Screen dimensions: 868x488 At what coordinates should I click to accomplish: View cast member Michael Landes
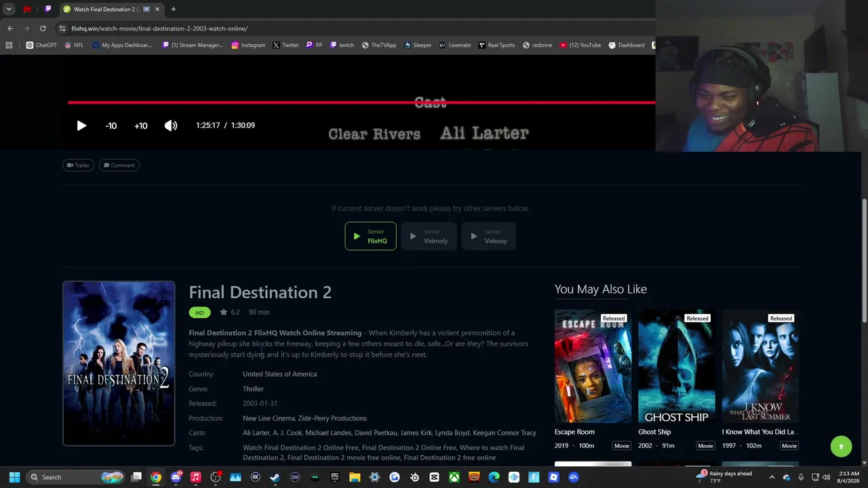328,433
